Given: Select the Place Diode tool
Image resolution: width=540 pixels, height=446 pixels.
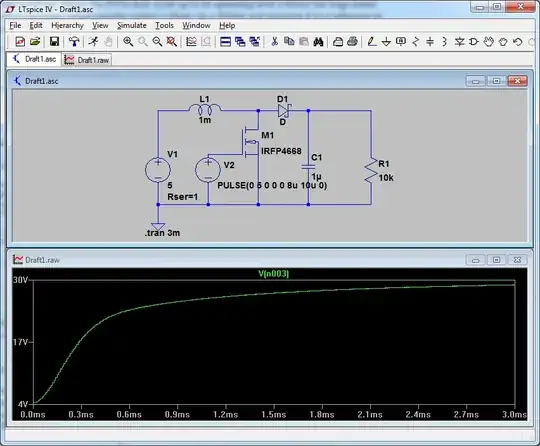Looking at the screenshot, I should [x=459, y=42].
